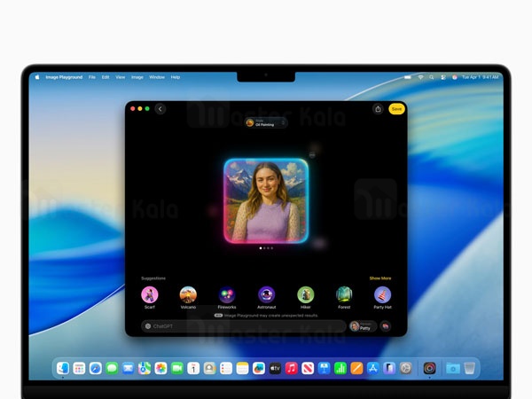Viewport: 532px width, 399px height.
Task: Open Contacts from the Dock
Action: point(209,368)
